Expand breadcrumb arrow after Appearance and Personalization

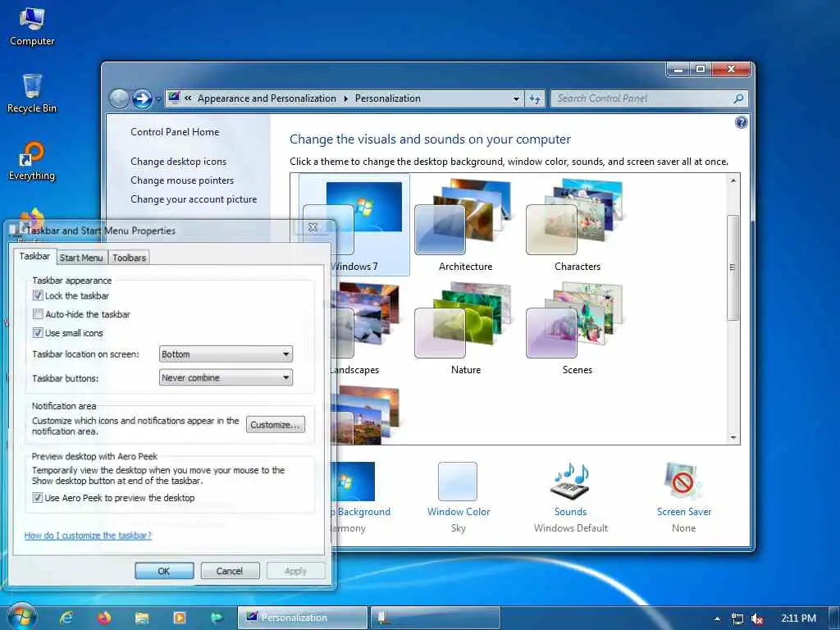point(345,98)
